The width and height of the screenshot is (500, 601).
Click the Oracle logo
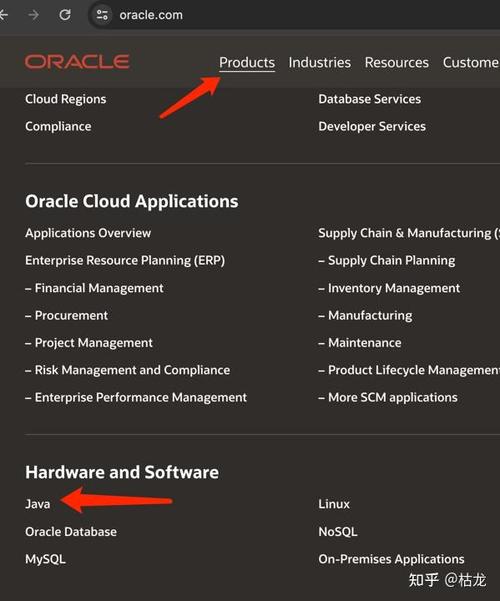[x=77, y=62]
